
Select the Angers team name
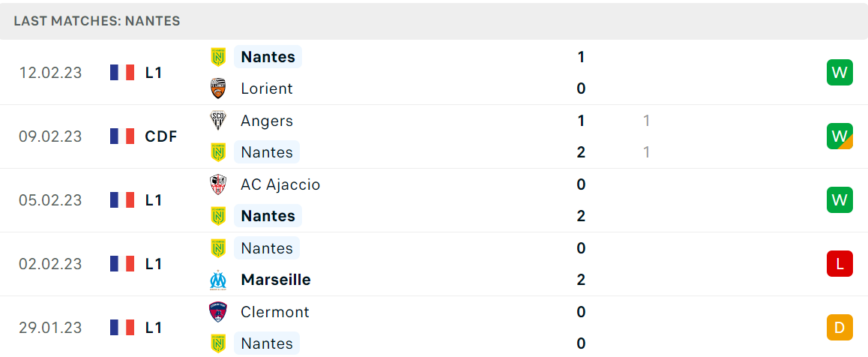click(267, 121)
